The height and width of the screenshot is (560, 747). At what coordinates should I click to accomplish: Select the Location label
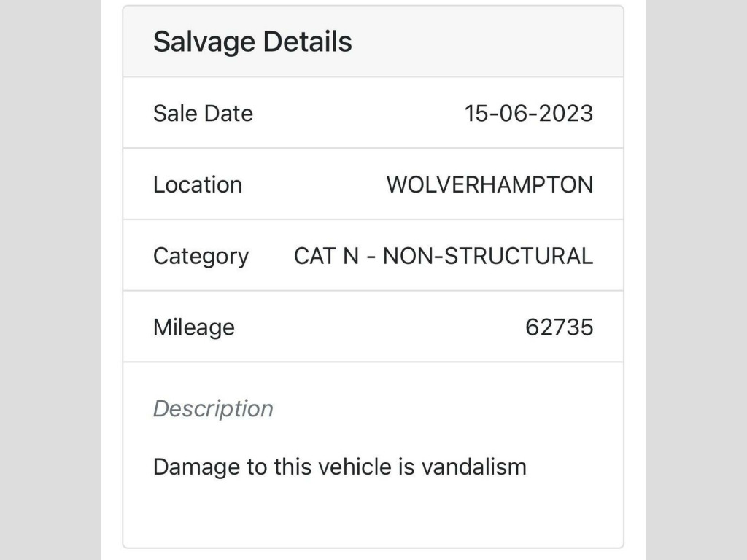[197, 184]
